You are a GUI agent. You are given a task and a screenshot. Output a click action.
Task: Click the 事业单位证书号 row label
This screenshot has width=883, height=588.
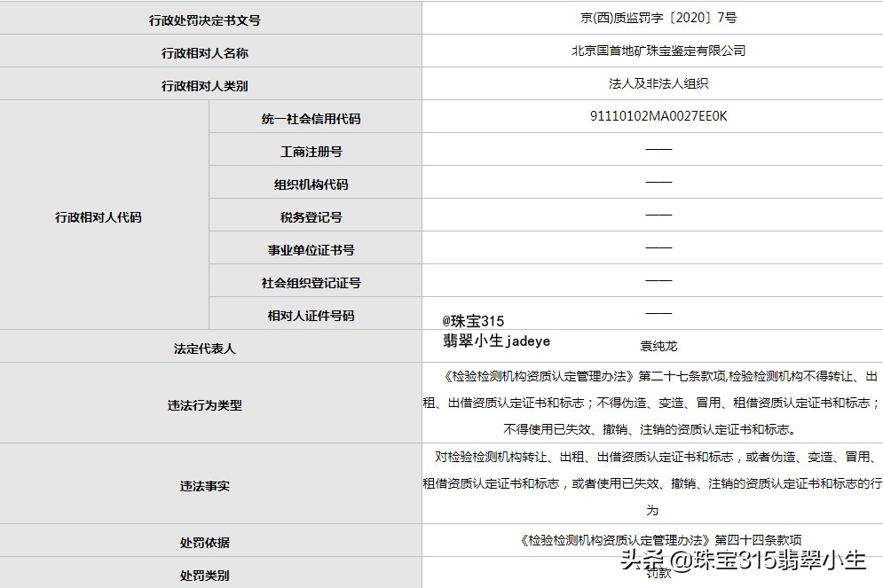315,248
